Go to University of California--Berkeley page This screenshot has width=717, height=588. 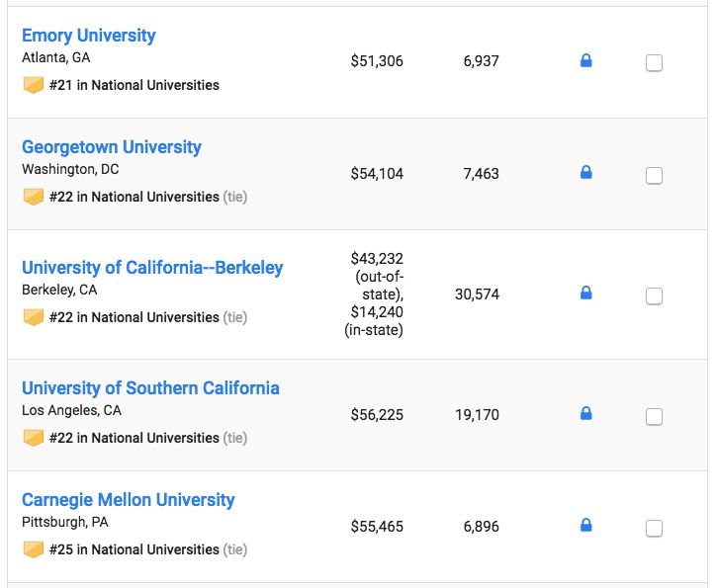point(152,268)
